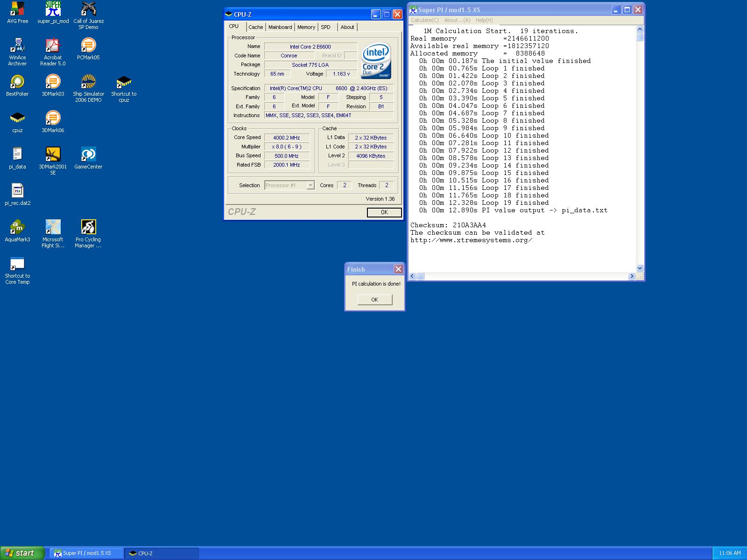Click OK button in CPU-Z window
Screen dimensions: 747x560
[x=384, y=212]
